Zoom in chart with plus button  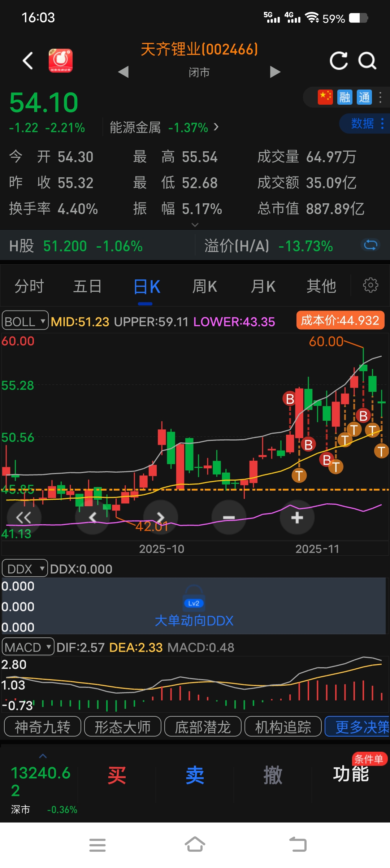[297, 517]
